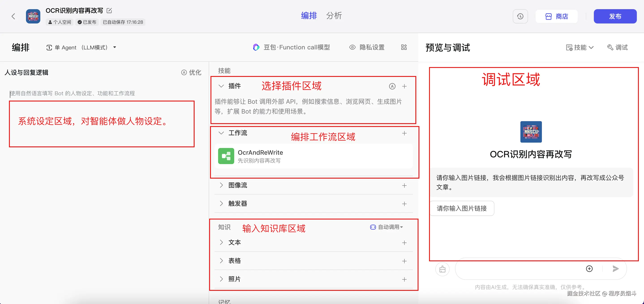The height and width of the screenshot is (304, 644).
Task: Click the 请你输入图片链接 suggestion chip
Action: point(462,208)
